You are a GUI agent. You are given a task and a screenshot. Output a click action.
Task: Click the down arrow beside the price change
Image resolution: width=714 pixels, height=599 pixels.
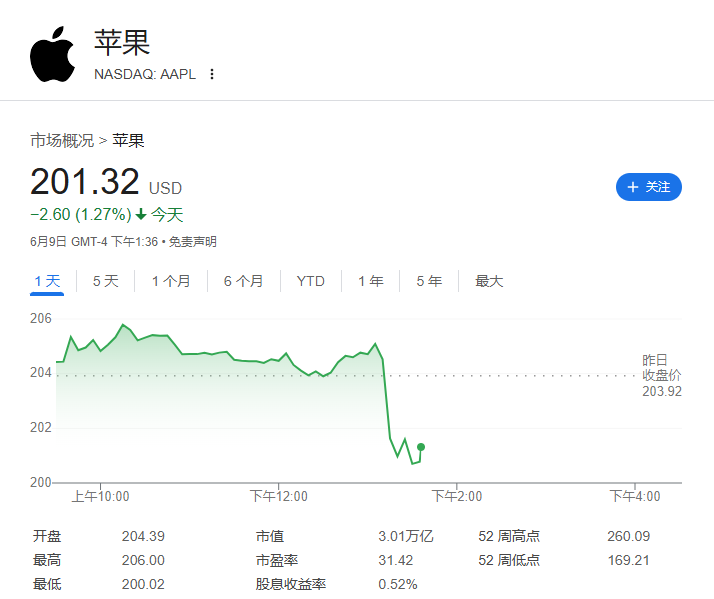point(141,214)
